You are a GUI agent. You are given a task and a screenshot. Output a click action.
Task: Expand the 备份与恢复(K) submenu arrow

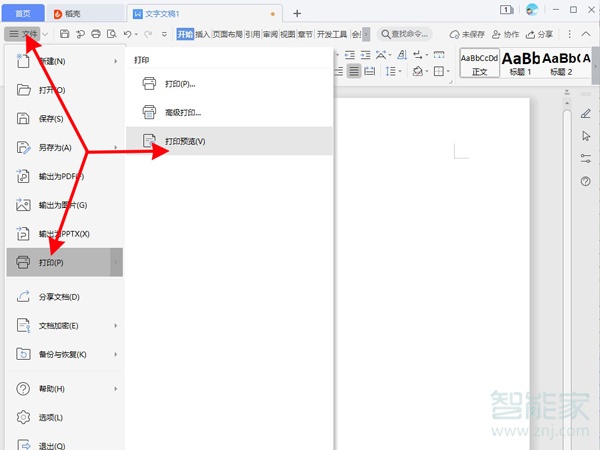click(x=116, y=354)
